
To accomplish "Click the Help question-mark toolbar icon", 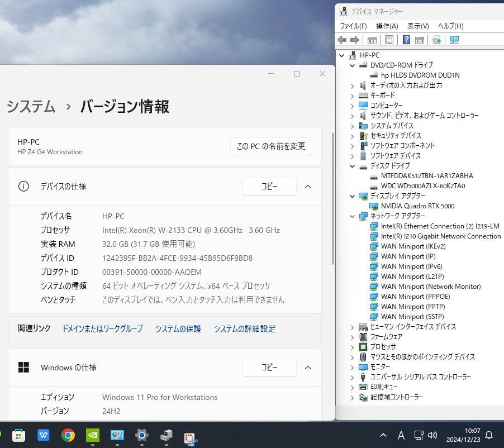I will click(406, 40).
